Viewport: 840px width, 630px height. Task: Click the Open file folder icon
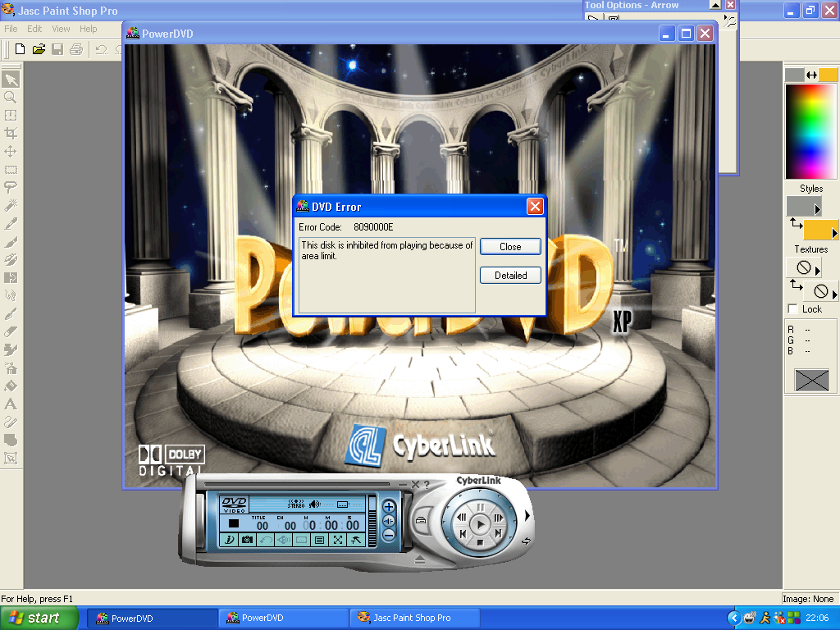tap(39, 49)
